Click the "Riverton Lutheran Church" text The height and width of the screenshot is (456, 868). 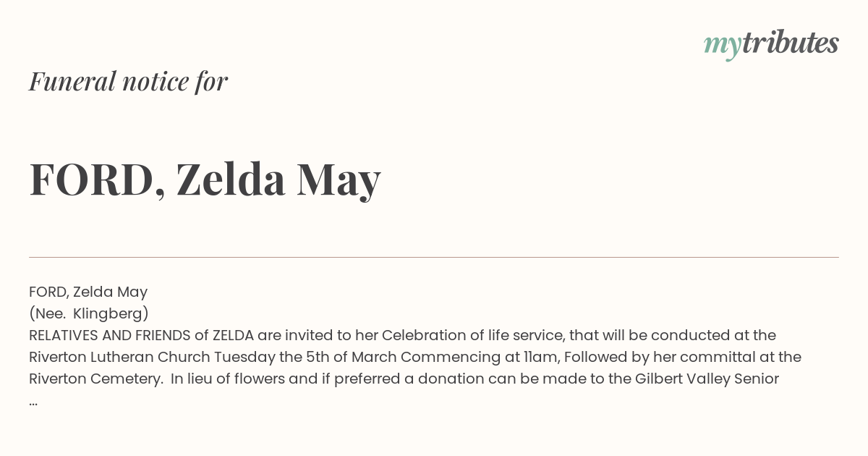119,357
